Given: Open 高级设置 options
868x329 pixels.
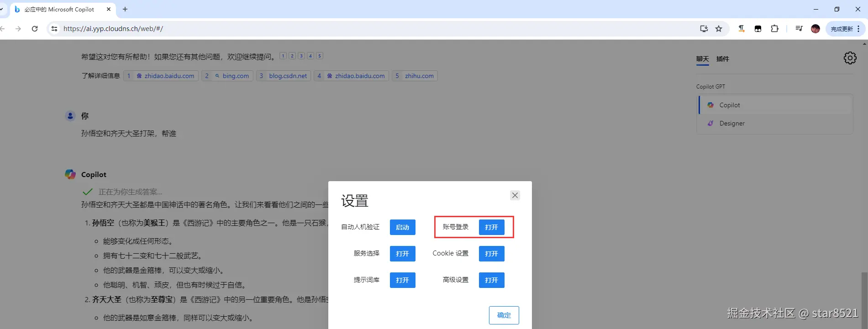Looking at the screenshot, I should tap(491, 280).
